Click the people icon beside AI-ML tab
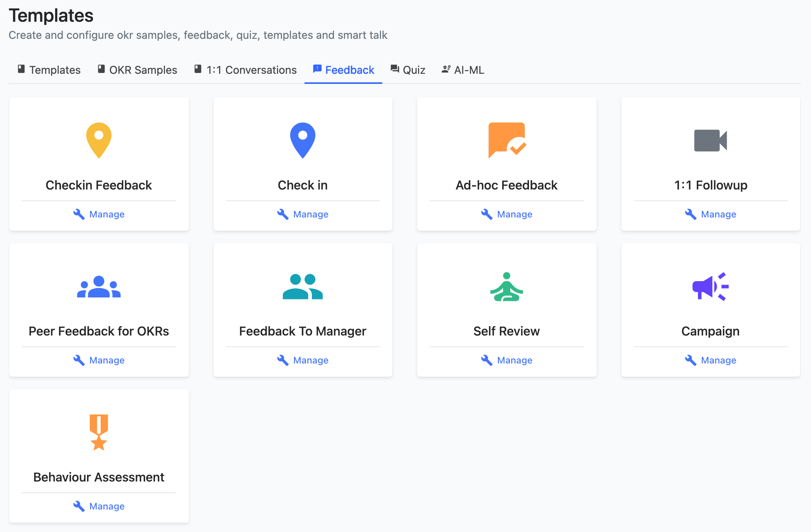811x532 pixels. 446,69
